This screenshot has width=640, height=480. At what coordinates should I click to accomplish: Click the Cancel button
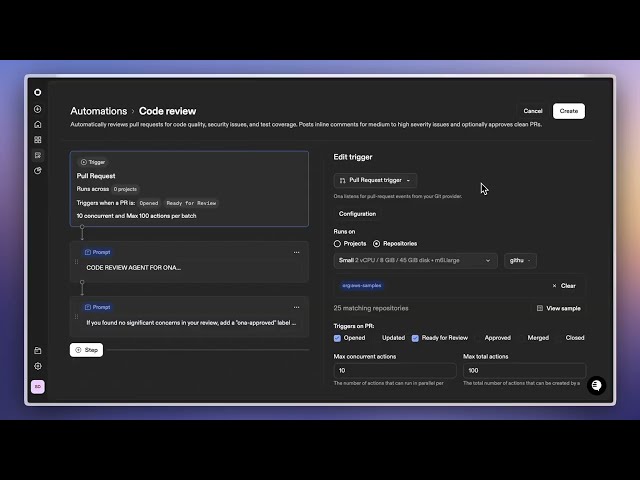click(x=533, y=111)
